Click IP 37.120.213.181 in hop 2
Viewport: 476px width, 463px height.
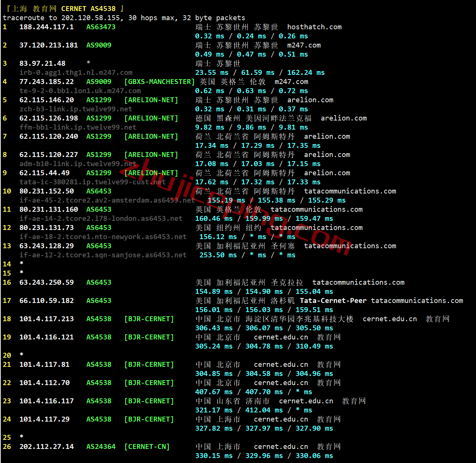coord(49,45)
